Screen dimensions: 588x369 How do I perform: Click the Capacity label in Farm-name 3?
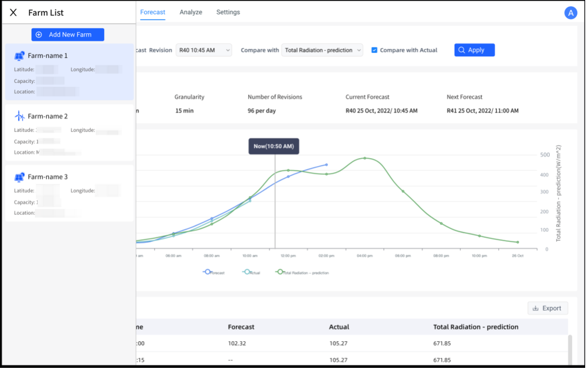[x=24, y=202]
